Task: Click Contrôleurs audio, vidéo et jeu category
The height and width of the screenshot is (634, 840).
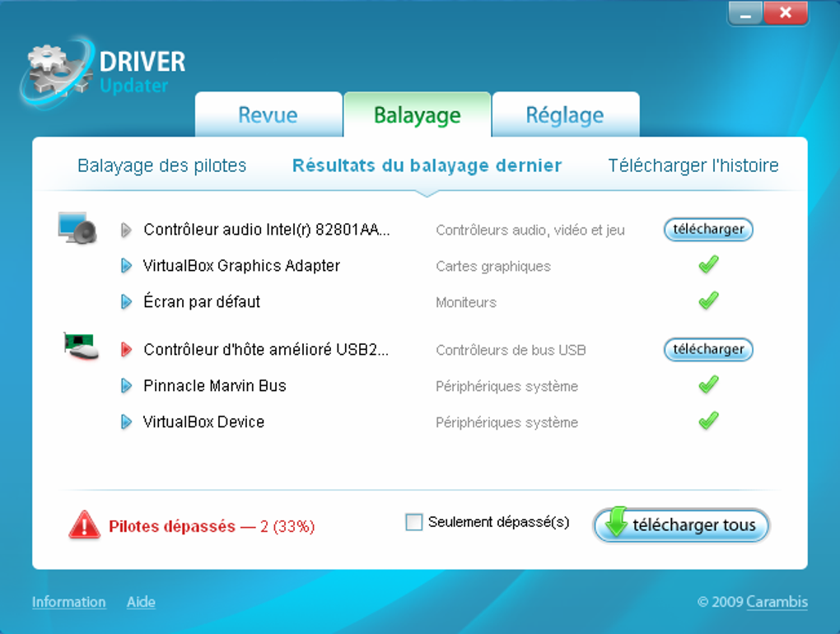Action: 530,231
